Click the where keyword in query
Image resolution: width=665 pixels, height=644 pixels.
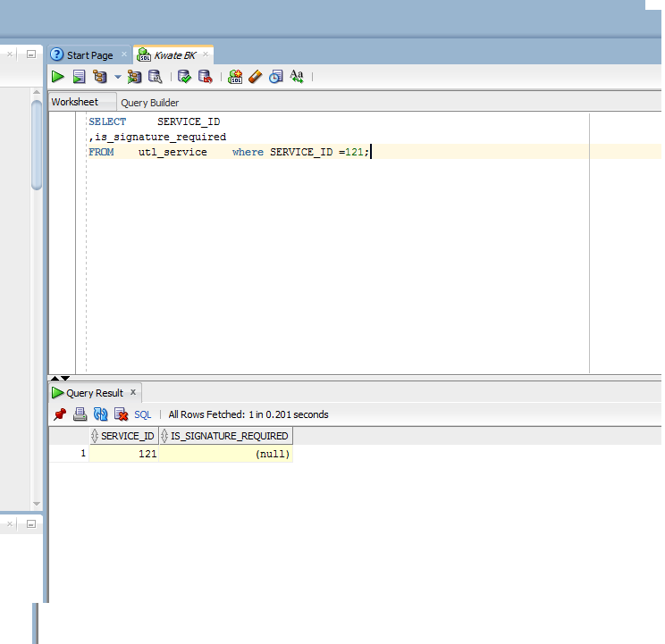(x=248, y=152)
